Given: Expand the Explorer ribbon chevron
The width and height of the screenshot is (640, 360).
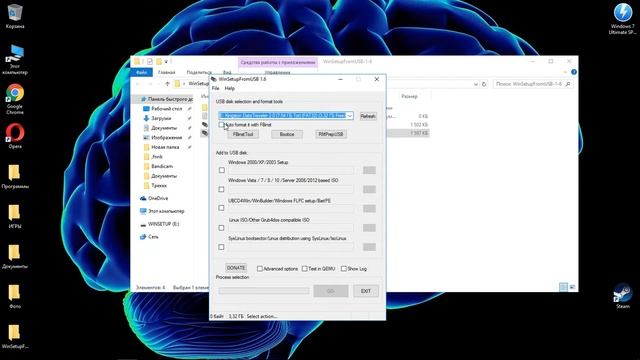Looking at the screenshot, I should 565,72.
